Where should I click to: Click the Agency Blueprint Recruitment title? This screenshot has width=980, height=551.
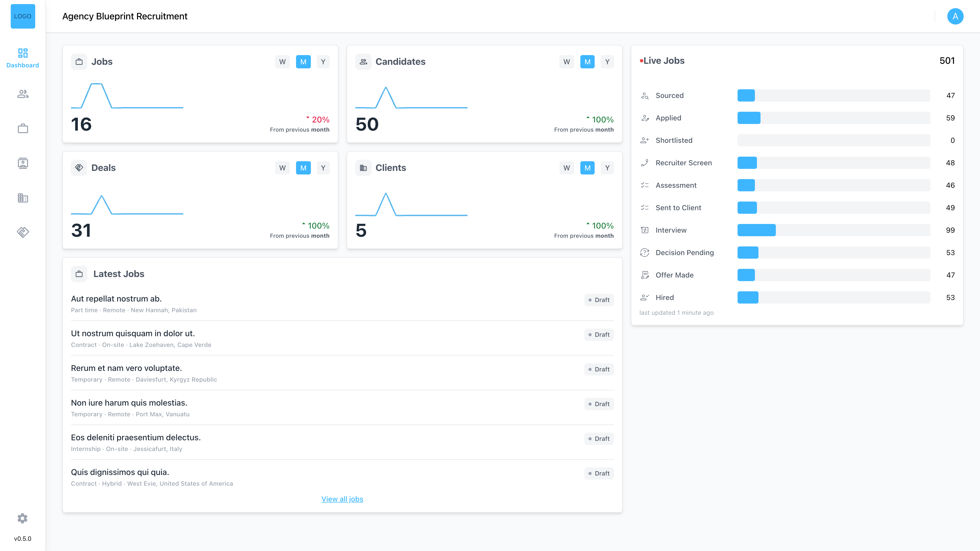[x=125, y=16]
